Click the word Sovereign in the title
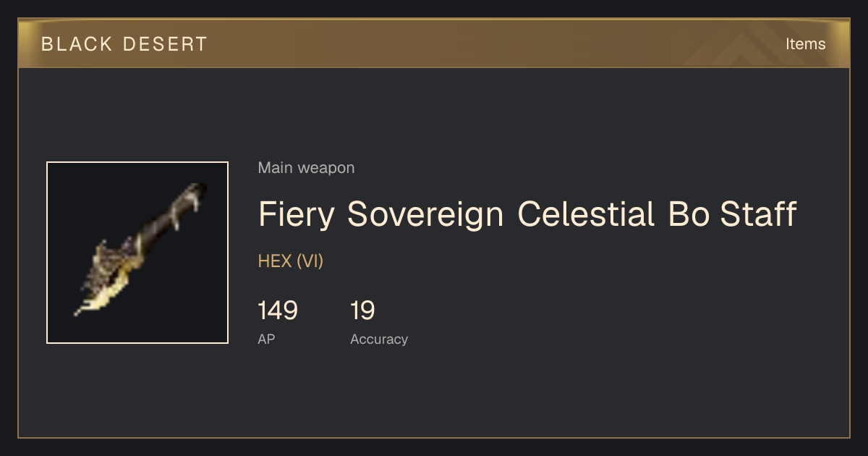The height and width of the screenshot is (456, 868). tap(425, 215)
